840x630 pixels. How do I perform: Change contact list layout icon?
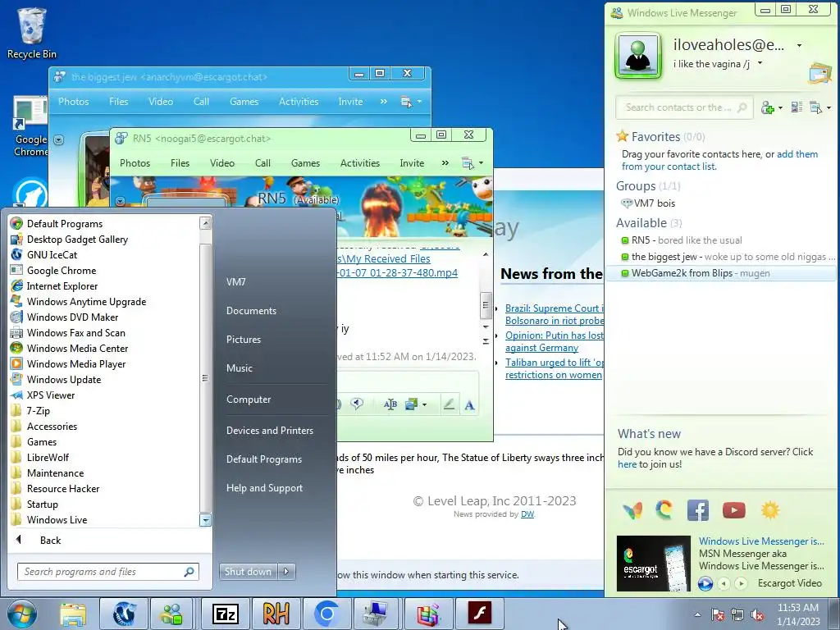(x=797, y=107)
